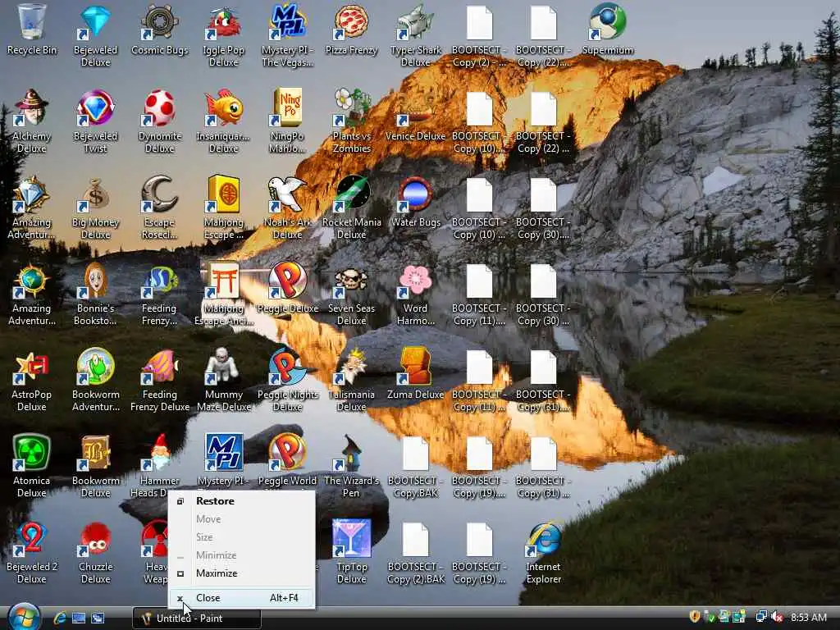The image size is (840, 630).
Task: Open the Windows Start orb
Action: 24,617
